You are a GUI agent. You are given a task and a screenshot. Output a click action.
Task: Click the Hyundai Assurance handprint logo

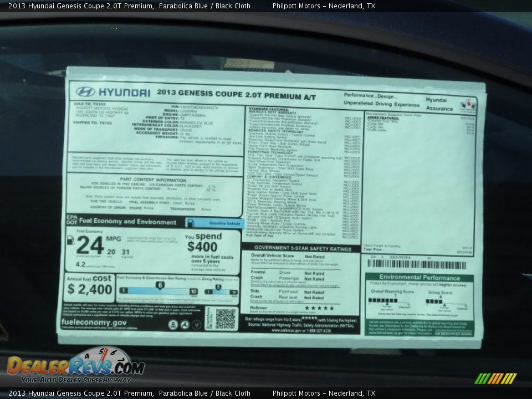(x=468, y=105)
